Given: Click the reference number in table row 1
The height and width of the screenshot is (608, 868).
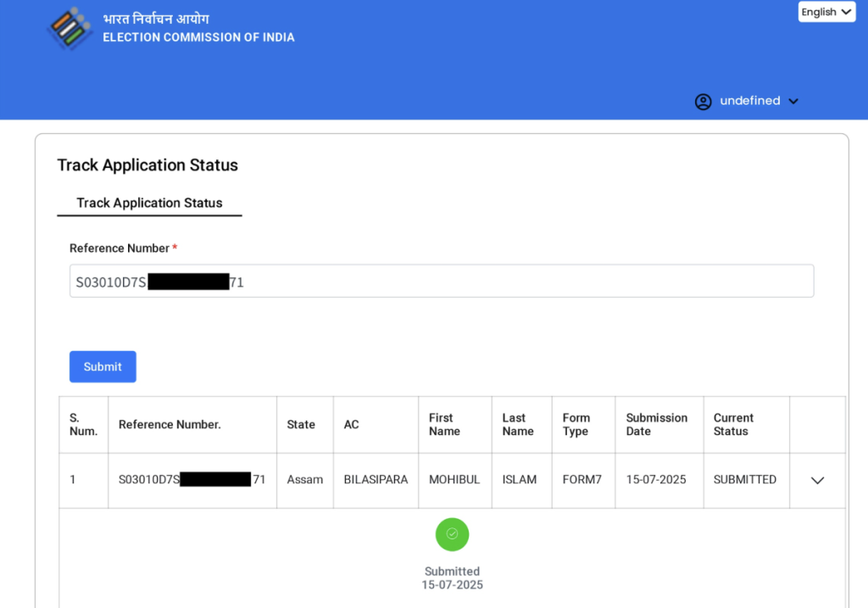Looking at the screenshot, I should [192, 480].
